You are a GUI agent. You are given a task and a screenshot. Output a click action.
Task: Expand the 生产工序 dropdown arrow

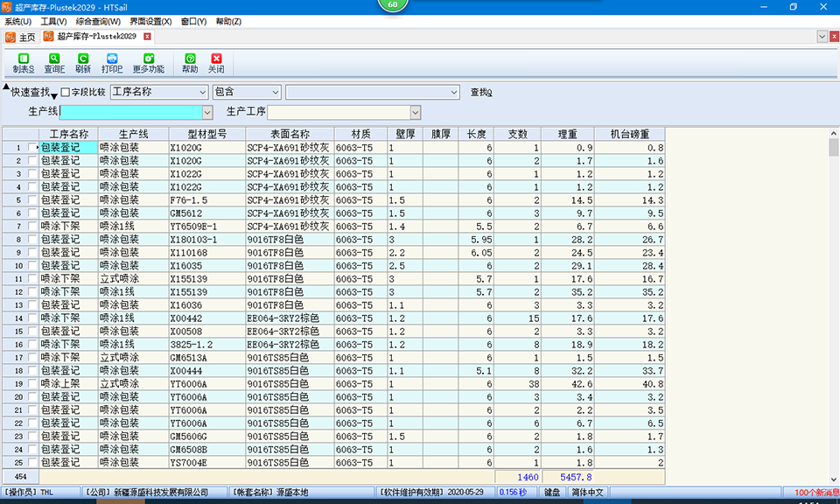click(x=415, y=112)
